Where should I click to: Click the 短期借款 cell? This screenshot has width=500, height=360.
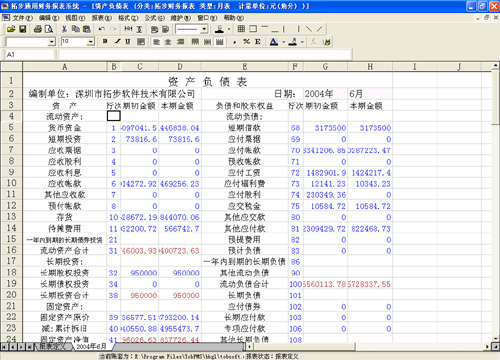tap(245, 128)
